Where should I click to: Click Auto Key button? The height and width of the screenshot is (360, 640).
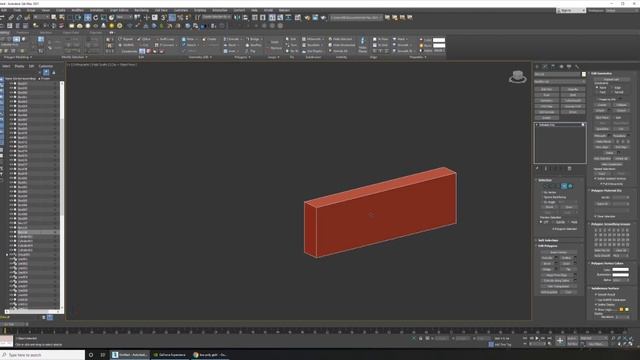(572, 338)
